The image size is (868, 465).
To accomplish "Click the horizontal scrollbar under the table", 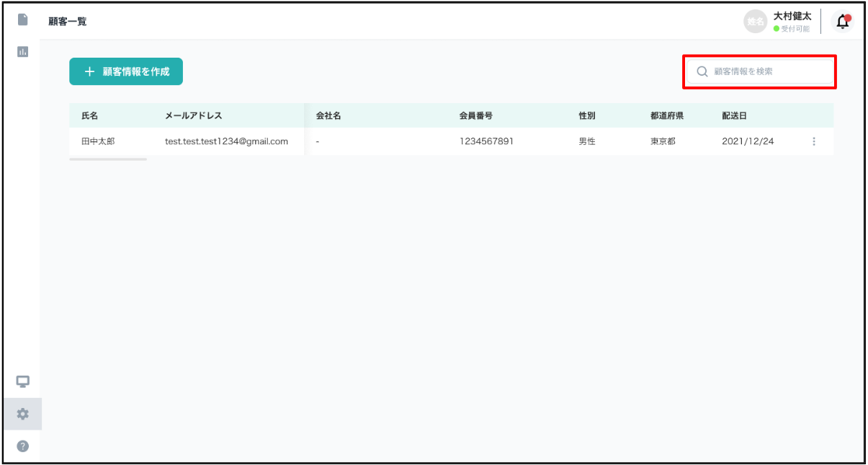I will click(108, 159).
